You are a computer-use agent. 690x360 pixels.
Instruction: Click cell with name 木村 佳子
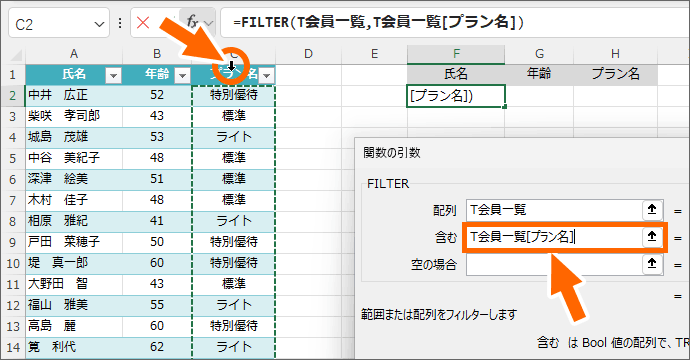[x=73, y=200]
